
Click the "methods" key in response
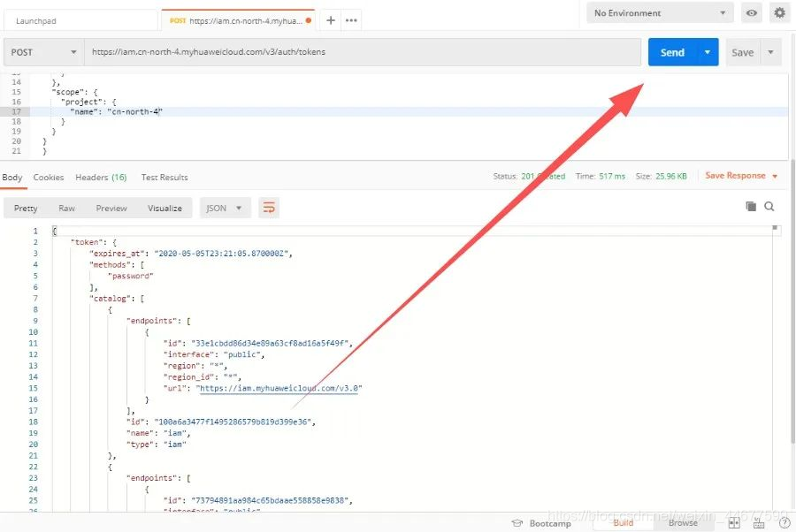(109, 265)
